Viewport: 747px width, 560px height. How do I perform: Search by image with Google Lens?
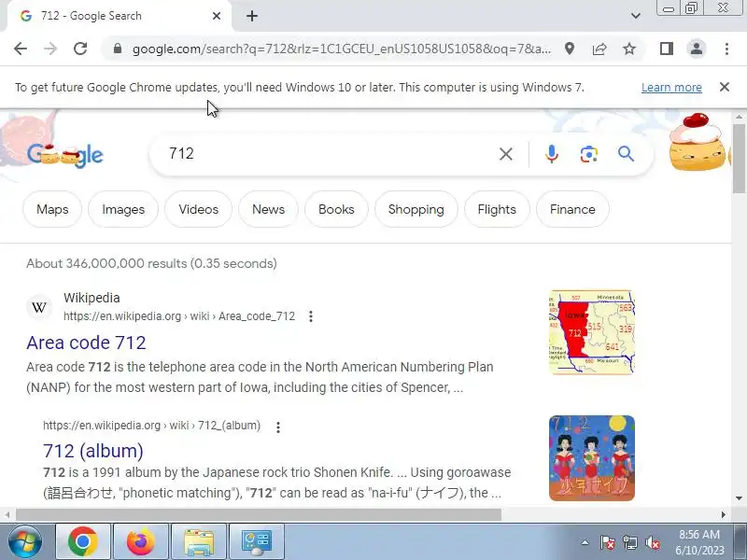click(589, 154)
